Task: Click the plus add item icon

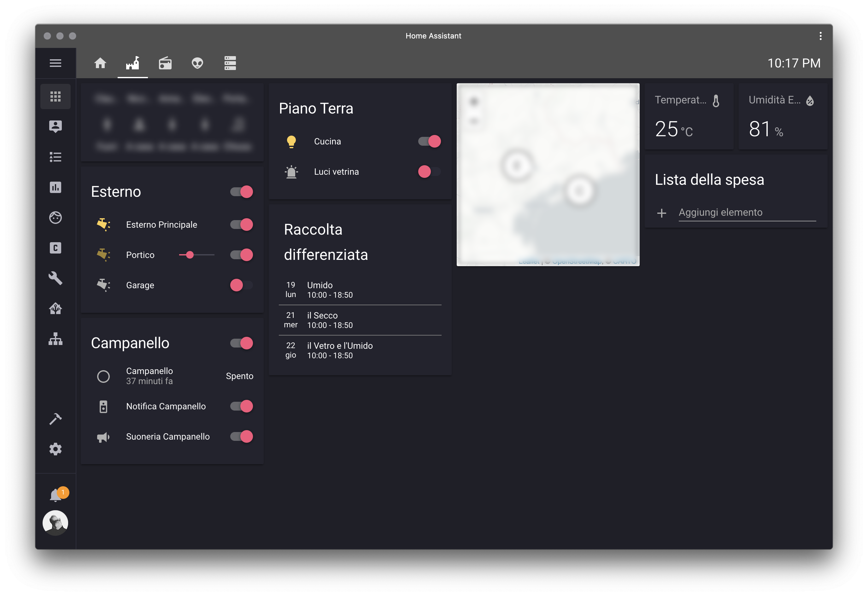Action: (x=661, y=213)
